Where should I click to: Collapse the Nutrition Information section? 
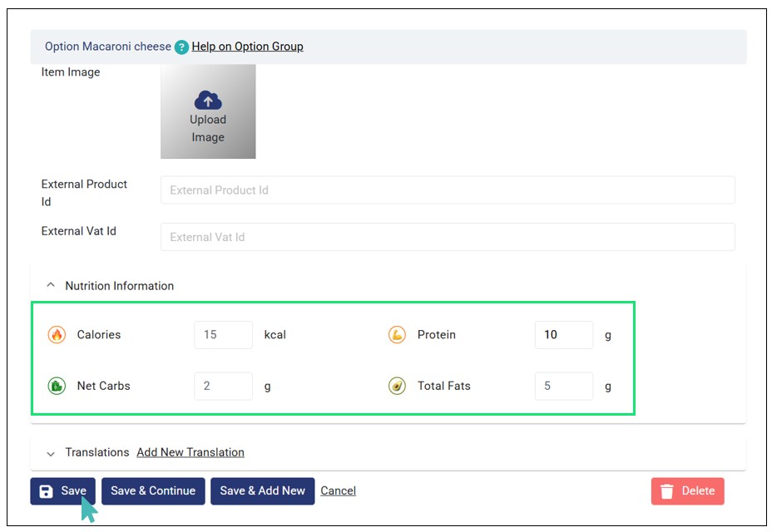click(51, 285)
